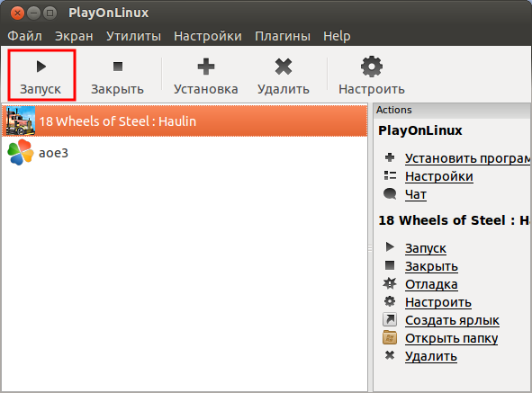The height and width of the screenshot is (393, 532).
Task: Click the Запуск play icon in toolbar
Action: (41, 67)
